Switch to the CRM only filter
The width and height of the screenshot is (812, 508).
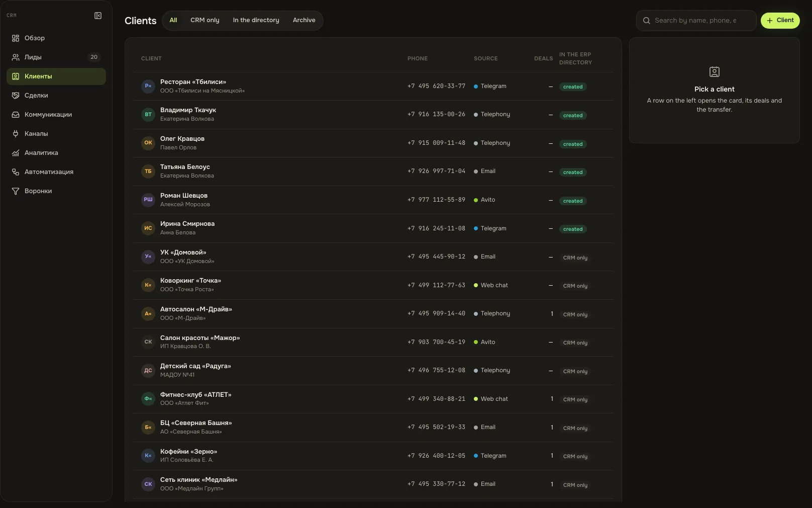point(205,21)
